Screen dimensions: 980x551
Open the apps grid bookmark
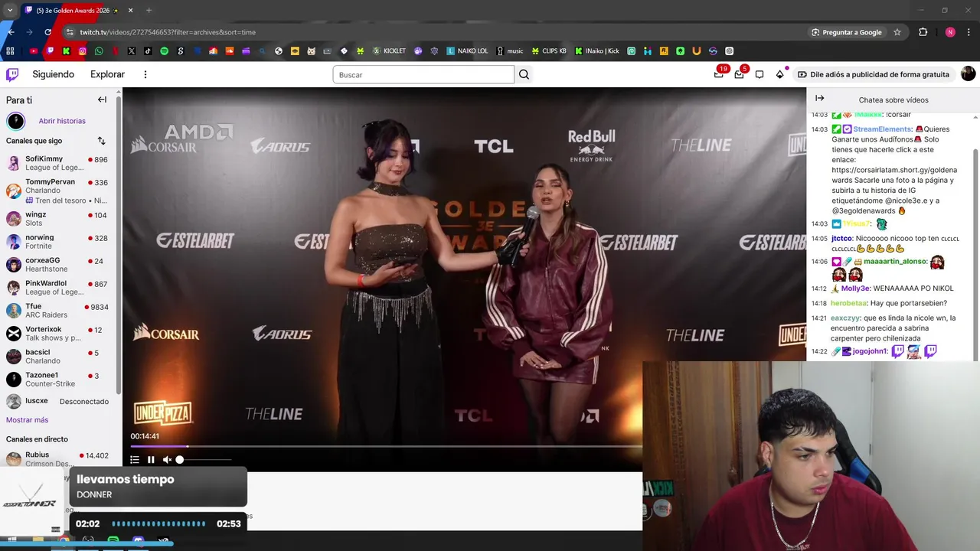[10, 51]
